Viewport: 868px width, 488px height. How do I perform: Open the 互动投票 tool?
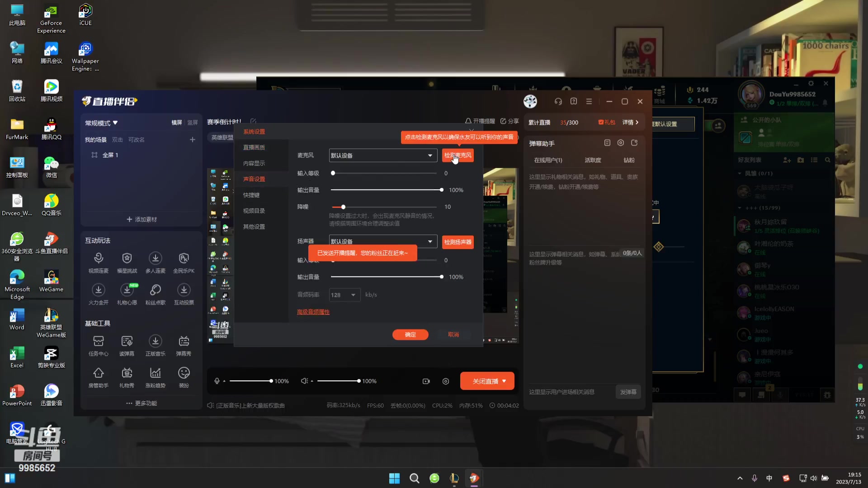(x=184, y=294)
